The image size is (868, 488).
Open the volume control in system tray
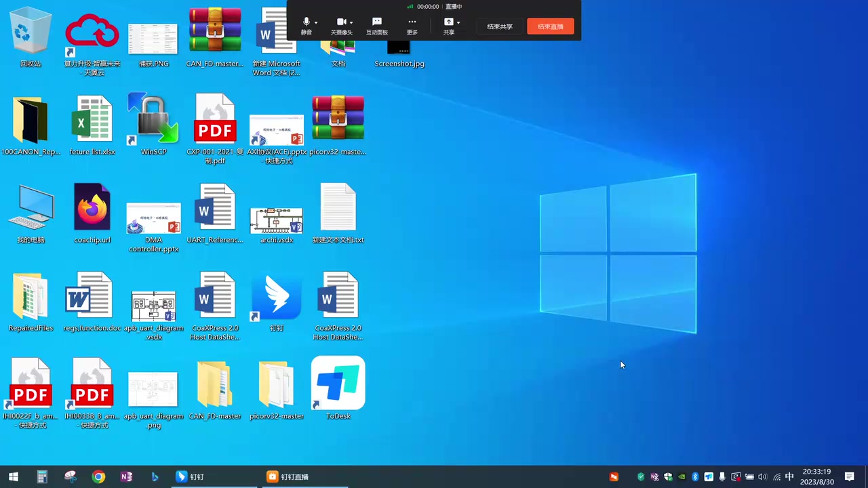coord(763,476)
